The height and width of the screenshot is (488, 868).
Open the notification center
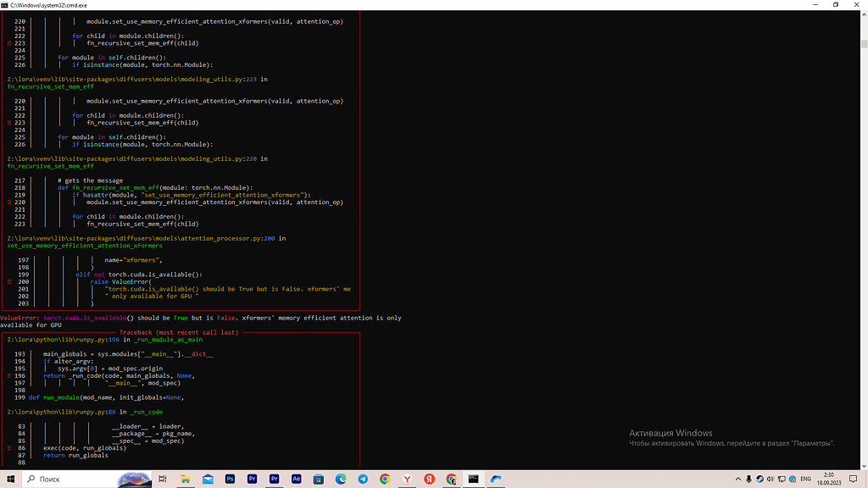[x=854, y=480]
